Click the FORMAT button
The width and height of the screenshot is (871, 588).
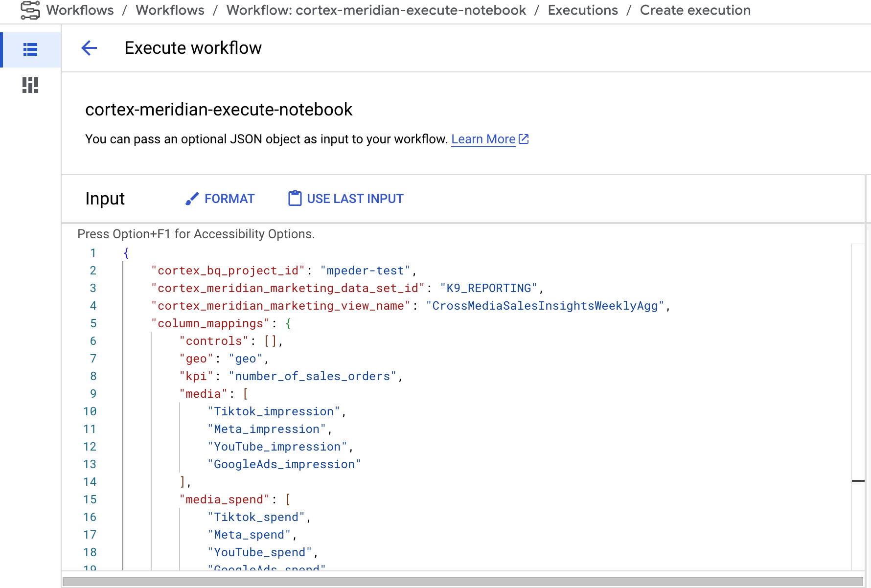(x=229, y=198)
